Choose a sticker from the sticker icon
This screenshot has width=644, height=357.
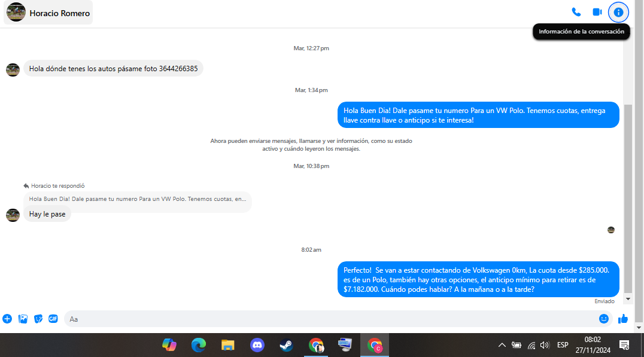click(x=38, y=319)
